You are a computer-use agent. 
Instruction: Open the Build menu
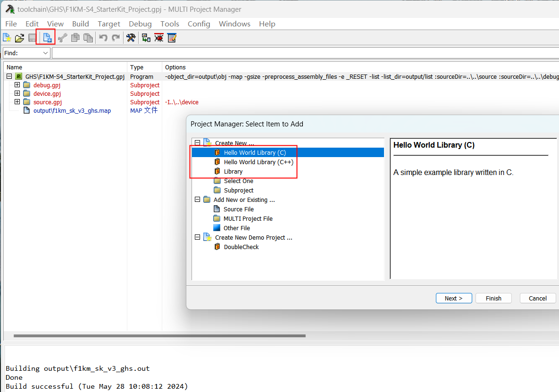tap(81, 24)
